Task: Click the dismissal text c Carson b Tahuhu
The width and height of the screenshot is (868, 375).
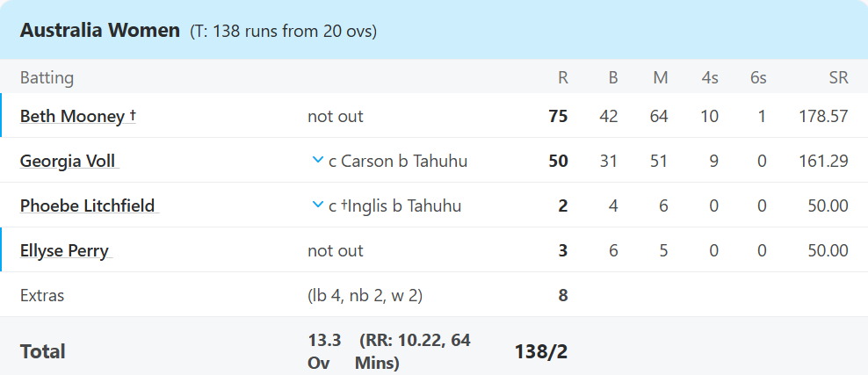Action: tap(398, 161)
